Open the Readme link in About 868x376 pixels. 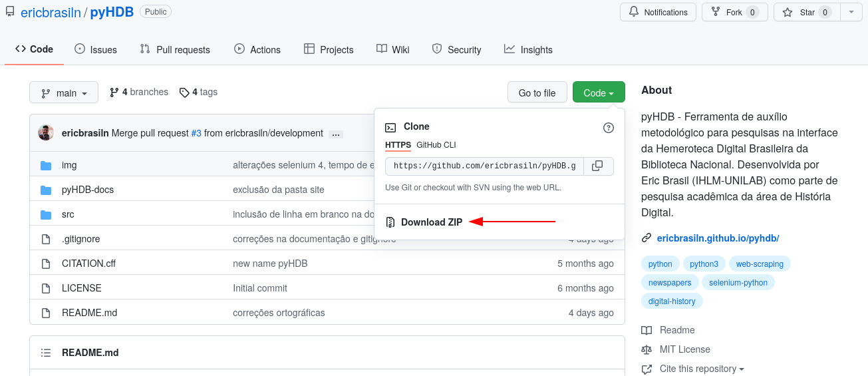pos(668,330)
